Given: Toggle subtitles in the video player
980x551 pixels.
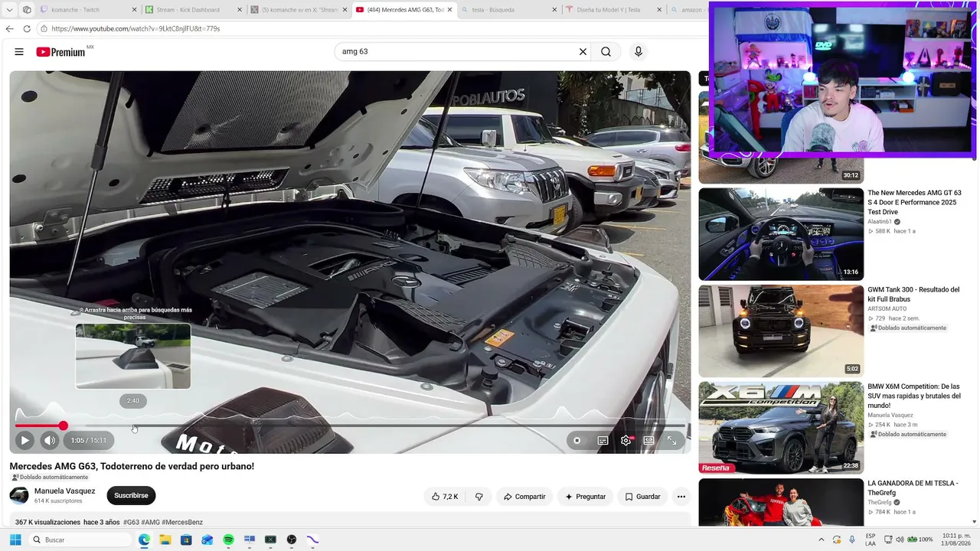Looking at the screenshot, I should click(603, 440).
